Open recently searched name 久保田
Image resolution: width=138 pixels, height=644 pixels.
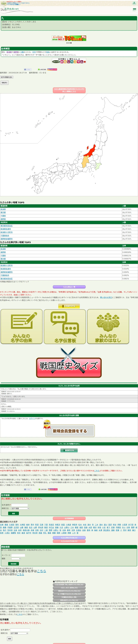[11, 525]
